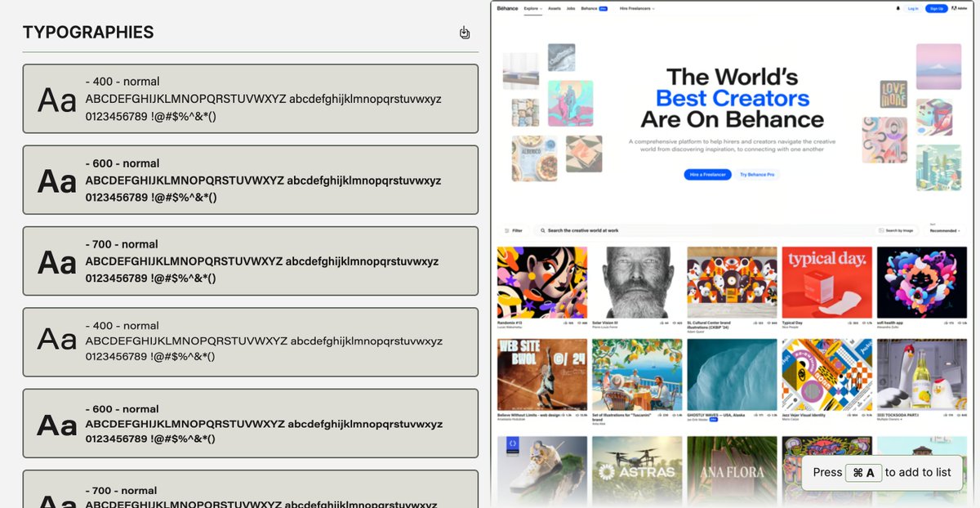Click the Aa preview of the topmost 400 normal card
The height and width of the screenshot is (508, 980).
[57, 100]
